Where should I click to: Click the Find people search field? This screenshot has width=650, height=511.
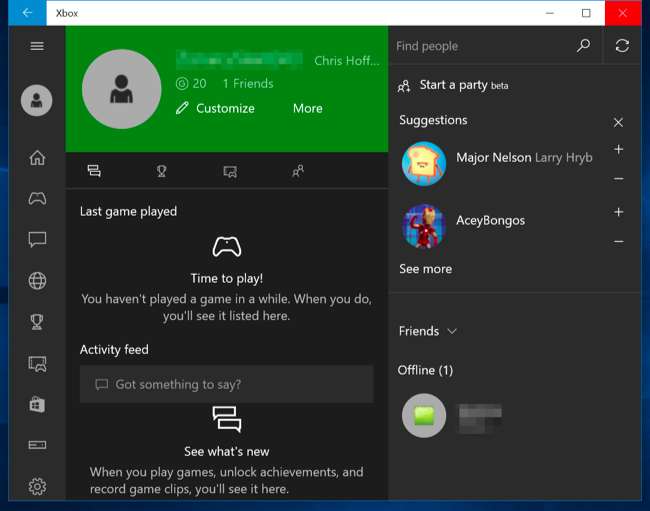[480, 46]
